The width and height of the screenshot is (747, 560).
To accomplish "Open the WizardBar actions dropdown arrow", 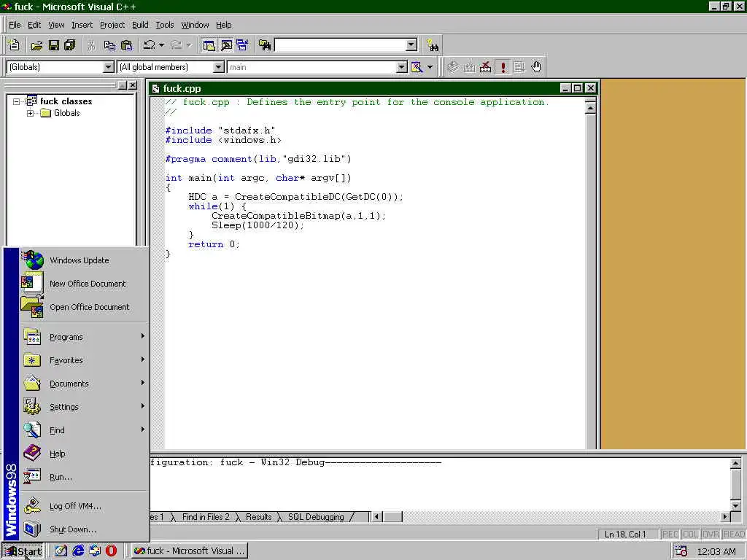I will pos(430,67).
